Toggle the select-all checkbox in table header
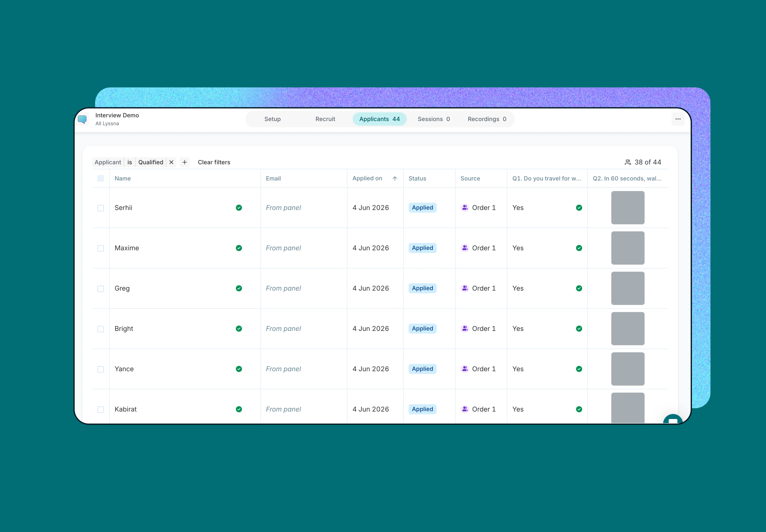Image resolution: width=766 pixels, height=532 pixels. pos(101,179)
